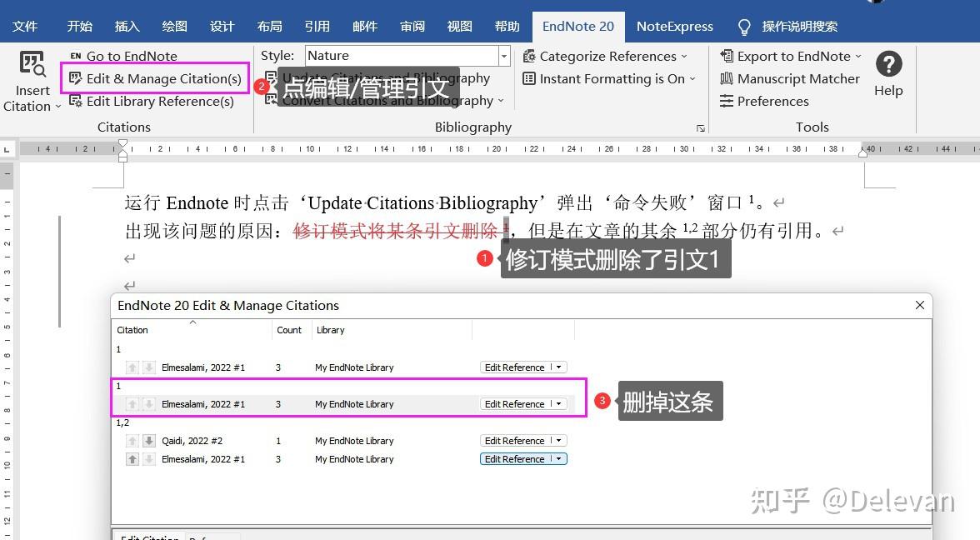Open Update Citations and Bibliography
Image resolution: width=980 pixels, height=540 pixels.
[x=375, y=77]
